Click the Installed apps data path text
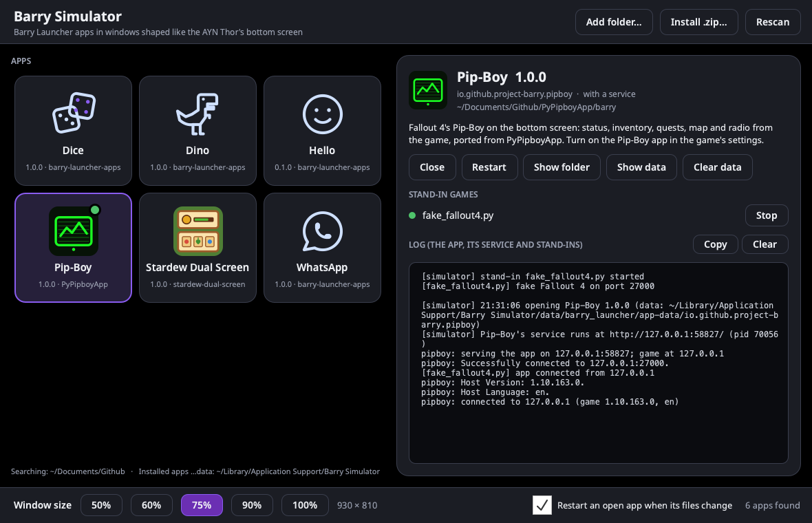 (259, 472)
